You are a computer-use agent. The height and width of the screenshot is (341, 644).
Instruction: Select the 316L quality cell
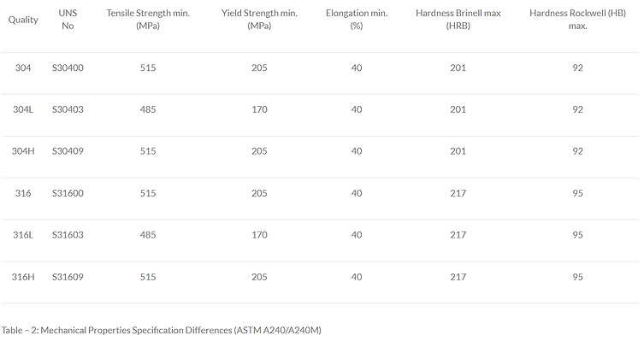[23, 235]
